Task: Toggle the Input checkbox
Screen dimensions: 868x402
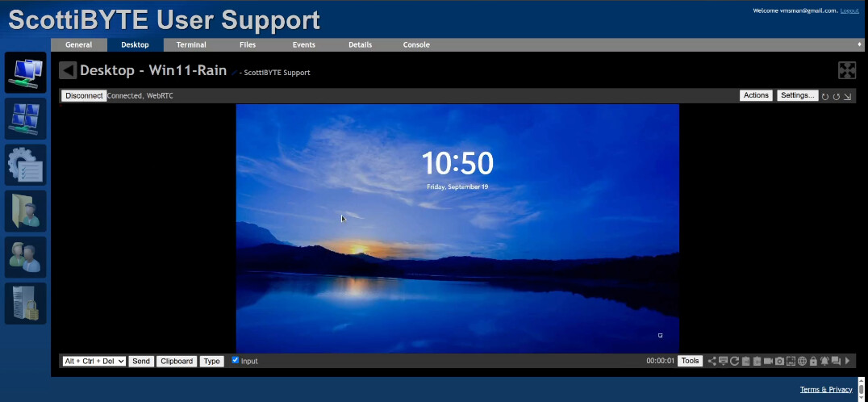Action: point(236,360)
